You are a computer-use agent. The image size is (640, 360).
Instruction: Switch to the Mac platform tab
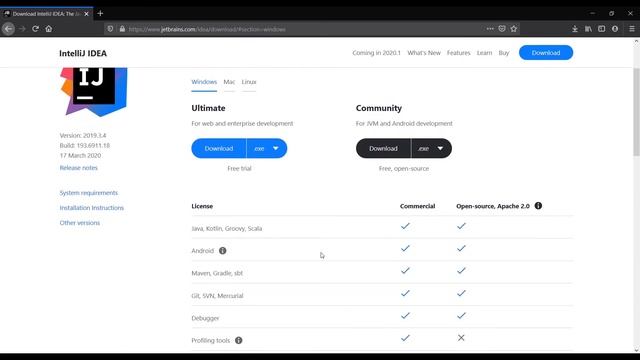229,82
